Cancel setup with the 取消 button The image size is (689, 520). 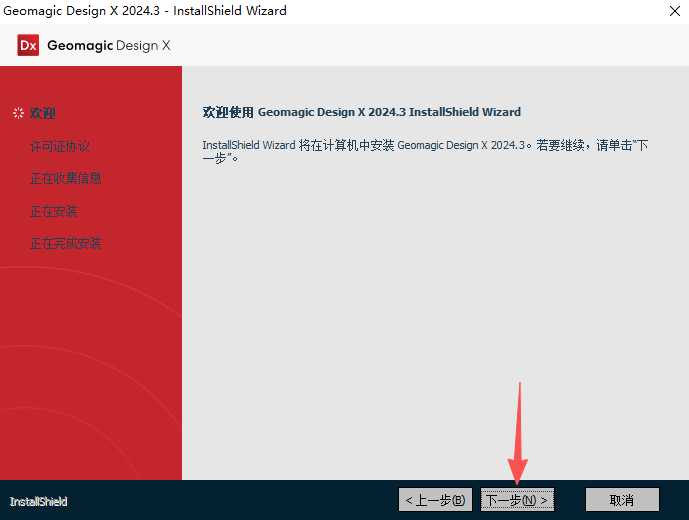(622, 500)
